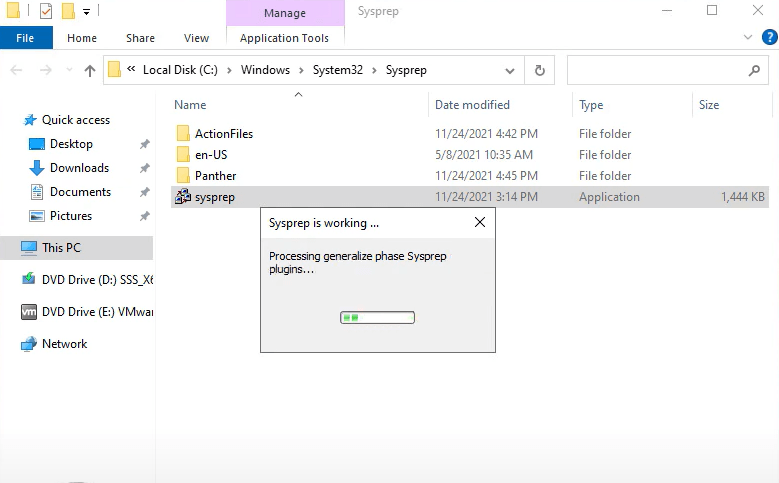779x483 pixels.
Task: Expand the chevron after System32 breadcrumb
Action: pos(374,70)
